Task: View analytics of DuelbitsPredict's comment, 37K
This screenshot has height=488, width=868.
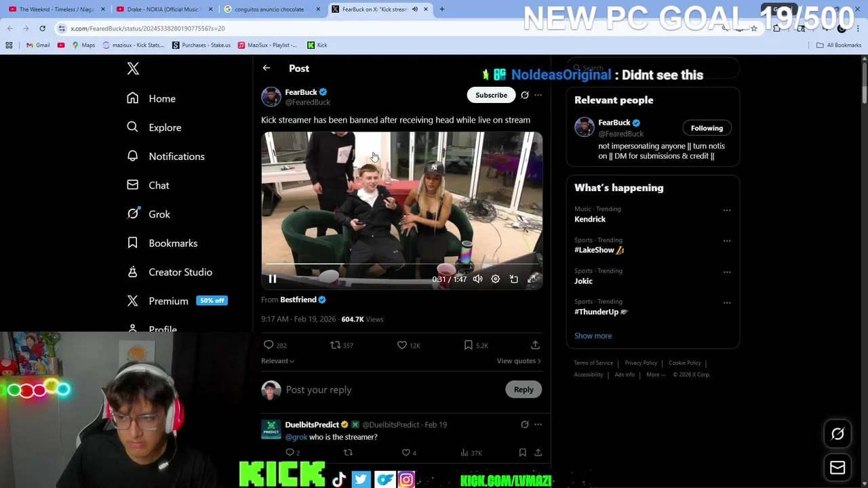Action: pos(471,452)
